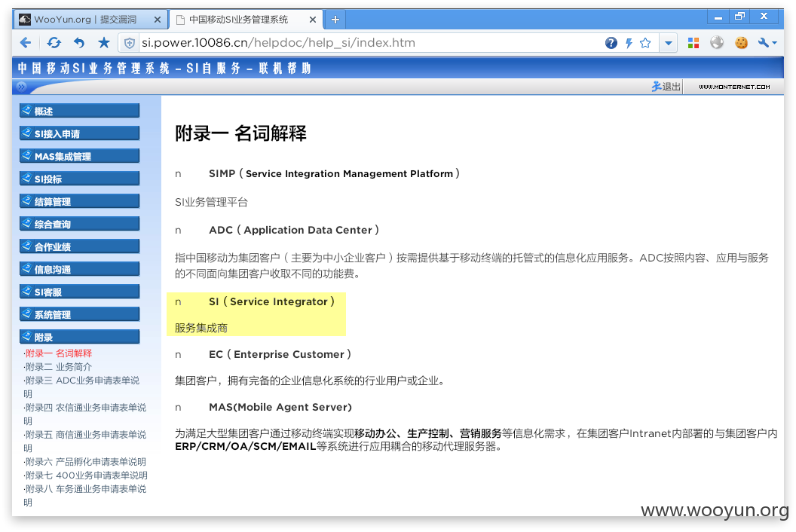Go back with the browser back arrow

coord(26,43)
